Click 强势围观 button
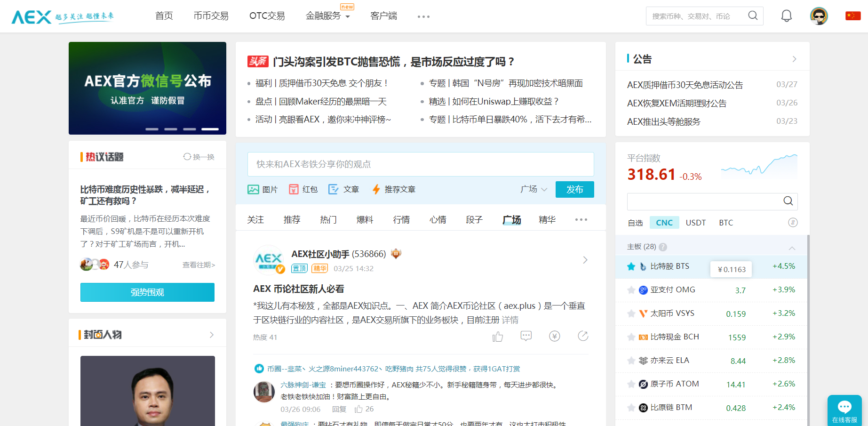Screen dimensions: 868x426 (x=147, y=292)
